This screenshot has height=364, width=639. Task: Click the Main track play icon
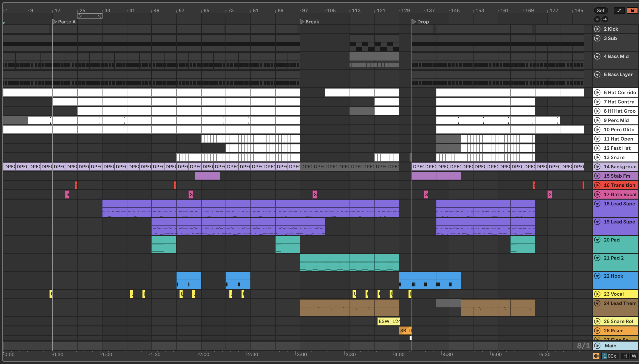point(597,346)
